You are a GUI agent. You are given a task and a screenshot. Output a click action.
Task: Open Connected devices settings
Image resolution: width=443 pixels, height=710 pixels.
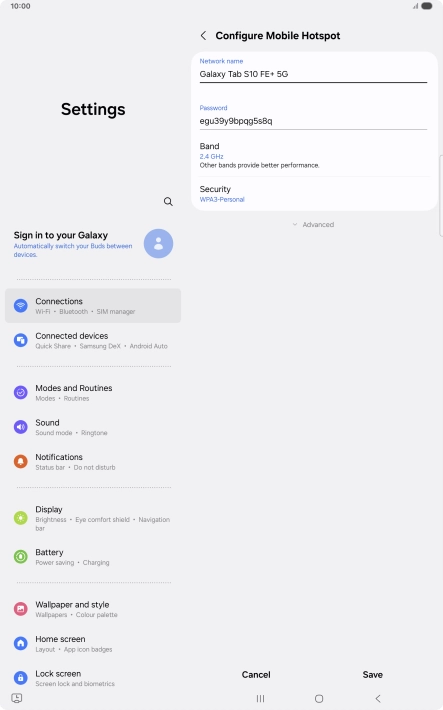click(93, 341)
